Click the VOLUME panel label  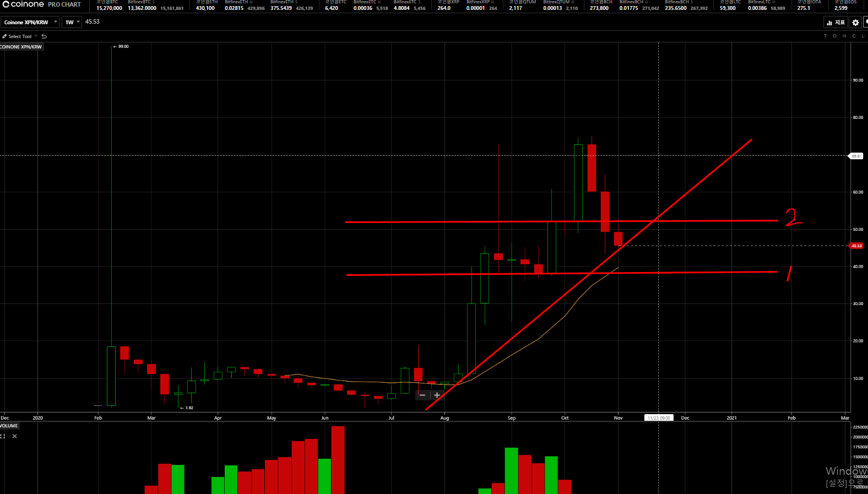tap(9, 426)
